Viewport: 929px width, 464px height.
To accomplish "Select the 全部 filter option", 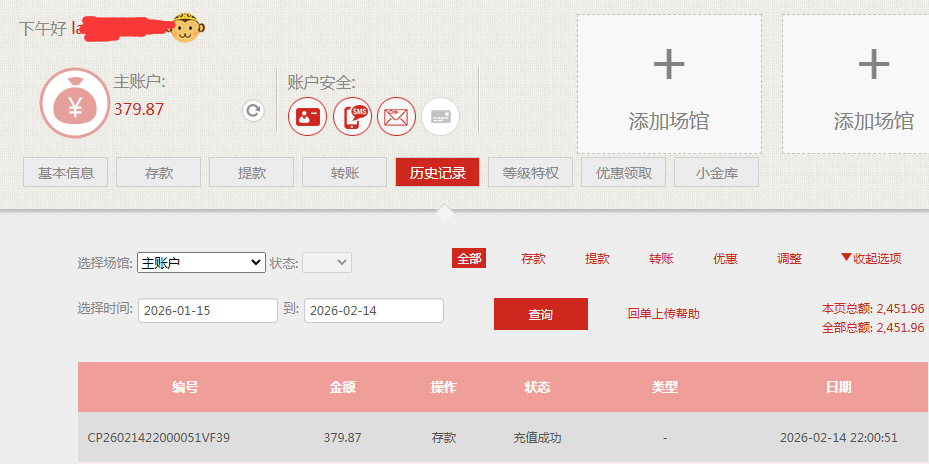I will [469, 259].
